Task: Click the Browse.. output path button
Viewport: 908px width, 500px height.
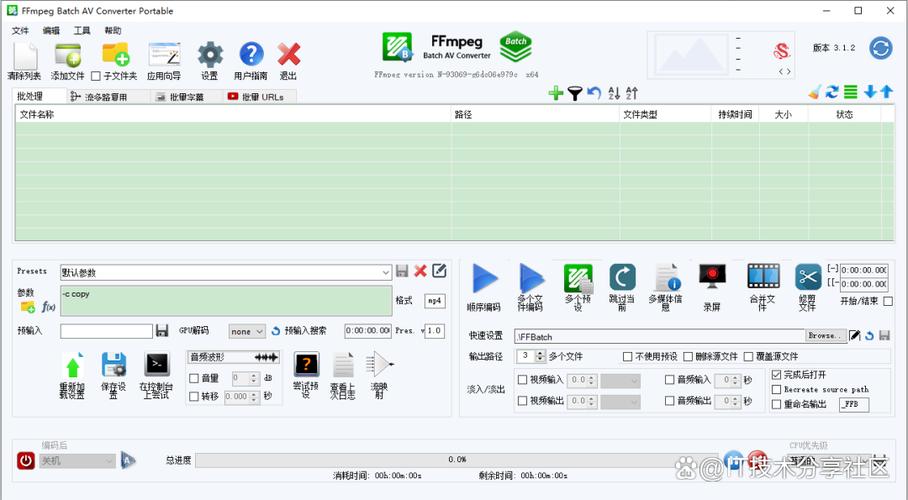Action: pos(826,336)
